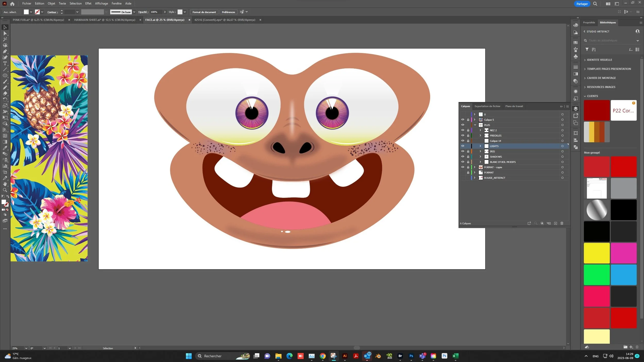644x362 pixels.
Task: Select the Zoom tool in toolbar
Action: 5,190
